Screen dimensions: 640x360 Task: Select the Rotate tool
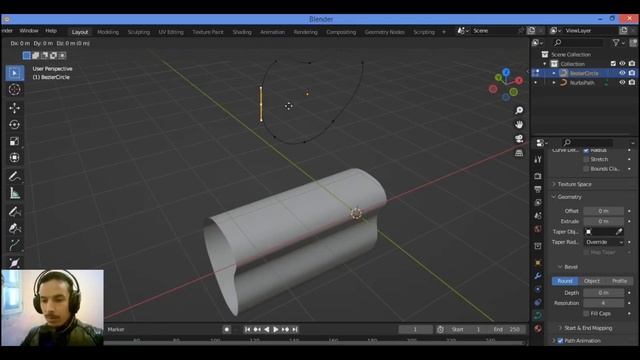pyautogui.click(x=15, y=124)
